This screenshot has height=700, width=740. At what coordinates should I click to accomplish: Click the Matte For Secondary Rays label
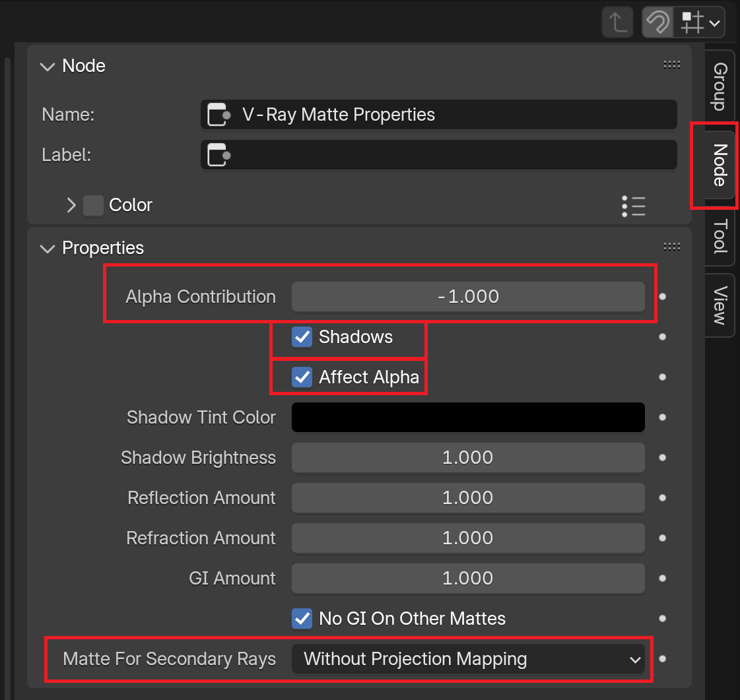[170, 659]
